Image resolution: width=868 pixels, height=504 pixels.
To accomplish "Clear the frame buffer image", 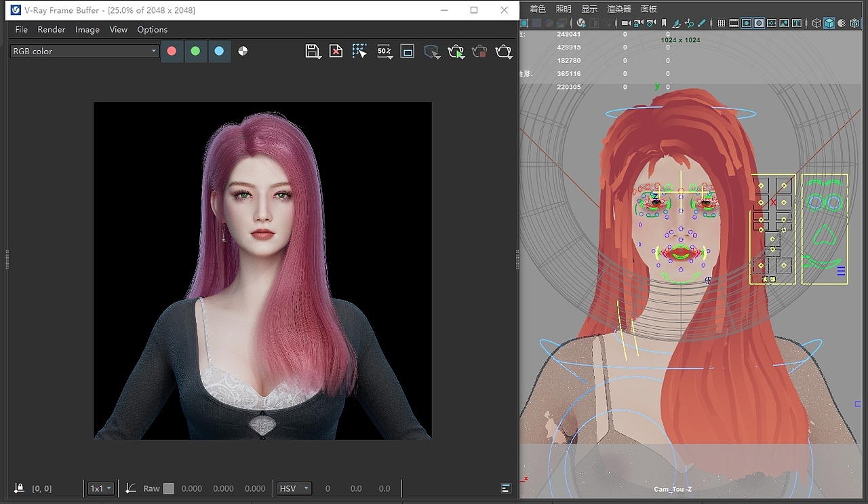I will (336, 52).
